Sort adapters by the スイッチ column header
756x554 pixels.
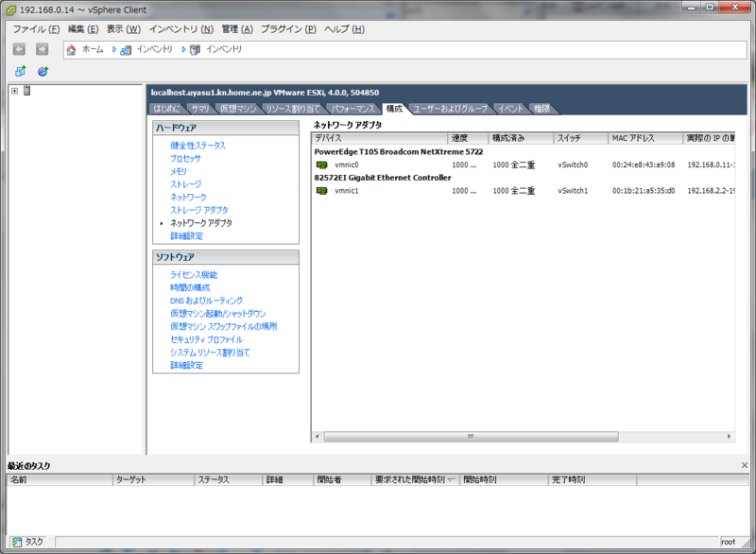[x=580, y=138]
